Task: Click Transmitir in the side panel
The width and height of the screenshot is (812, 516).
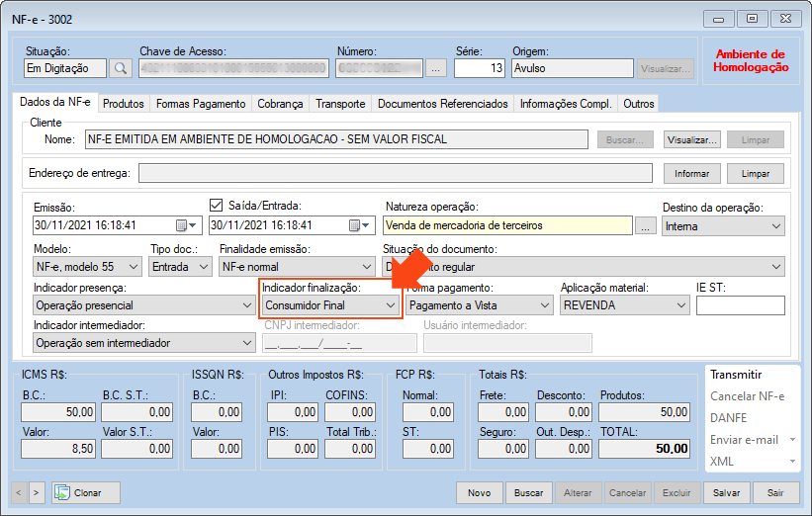Action: pyautogui.click(x=736, y=375)
